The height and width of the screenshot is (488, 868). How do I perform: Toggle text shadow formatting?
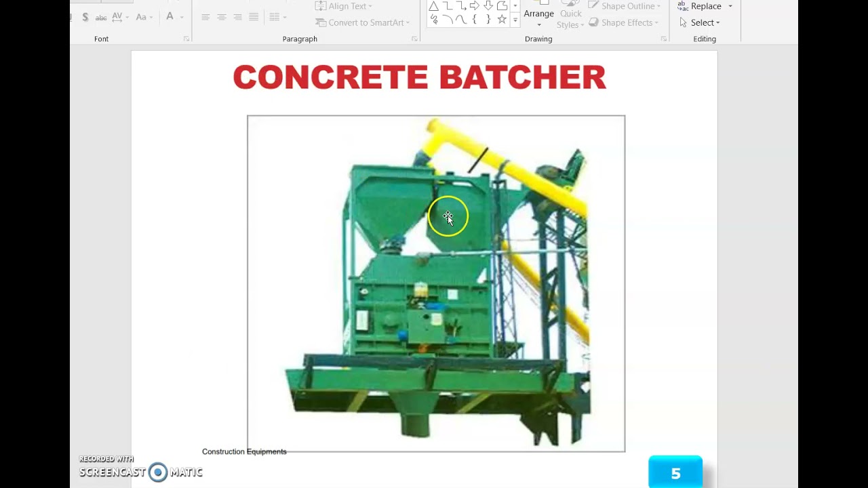click(85, 17)
